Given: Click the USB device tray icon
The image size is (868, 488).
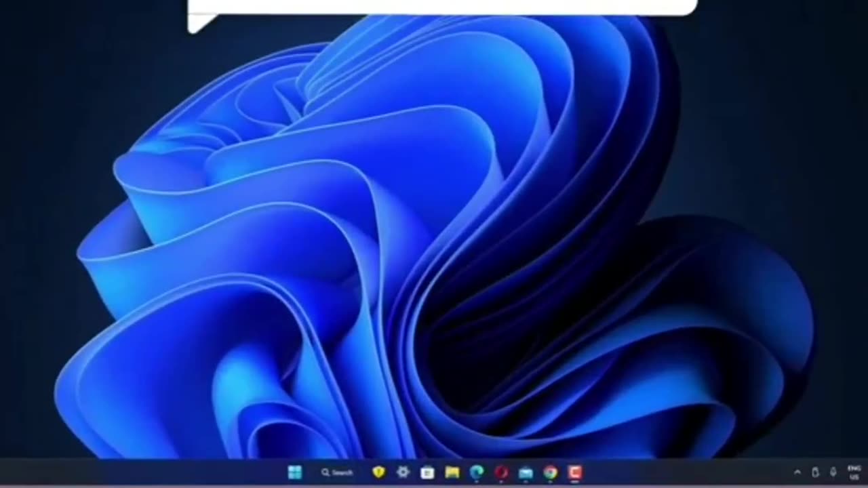Looking at the screenshot, I should pos(815,472).
